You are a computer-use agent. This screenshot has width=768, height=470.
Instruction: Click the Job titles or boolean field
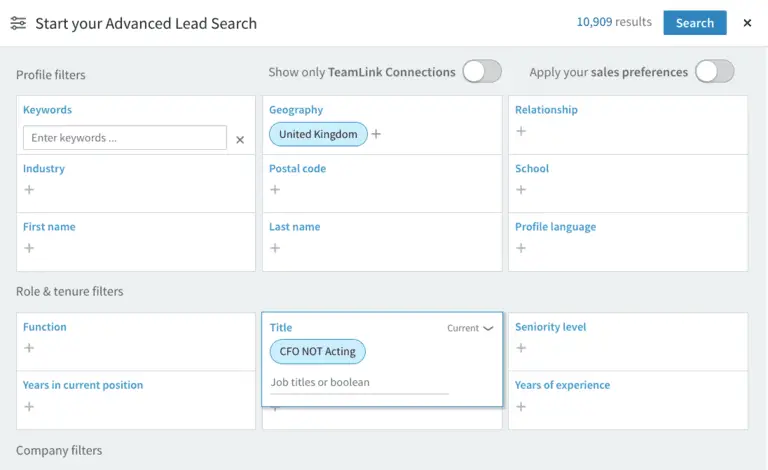(359, 382)
